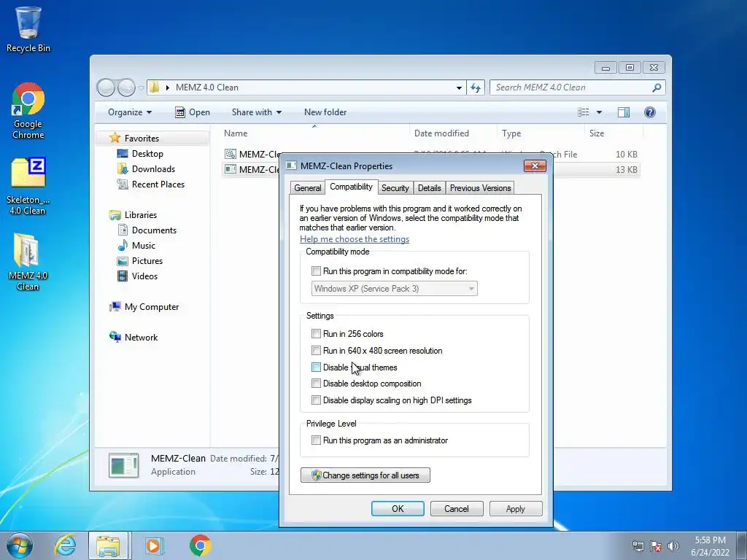The height and width of the screenshot is (560, 747).
Task: Click Cancel in the Properties dialog
Action: (x=457, y=508)
